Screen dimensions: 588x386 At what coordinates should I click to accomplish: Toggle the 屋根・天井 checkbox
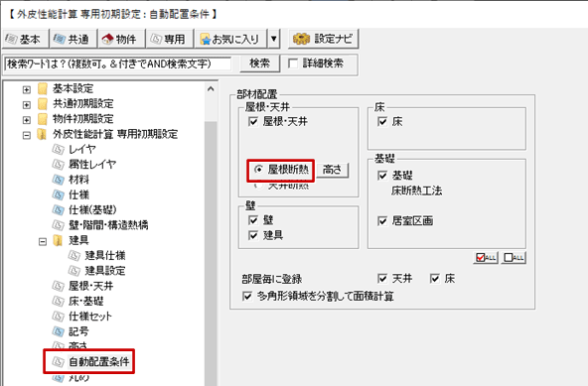pos(253,121)
